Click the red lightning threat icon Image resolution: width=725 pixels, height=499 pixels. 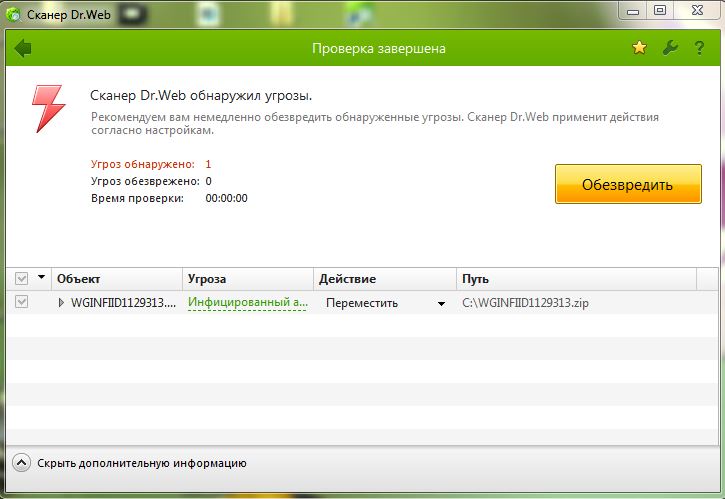pyautogui.click(x=49, y=109)
